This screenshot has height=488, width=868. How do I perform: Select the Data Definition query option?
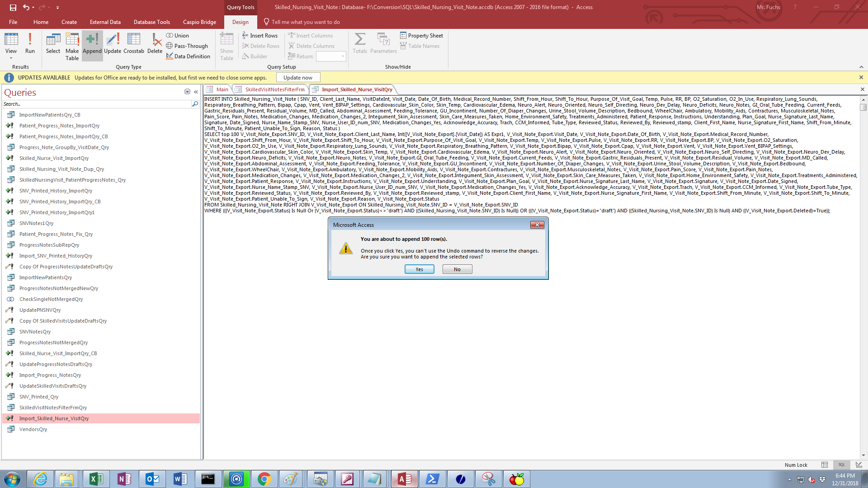tap(188, 56)
